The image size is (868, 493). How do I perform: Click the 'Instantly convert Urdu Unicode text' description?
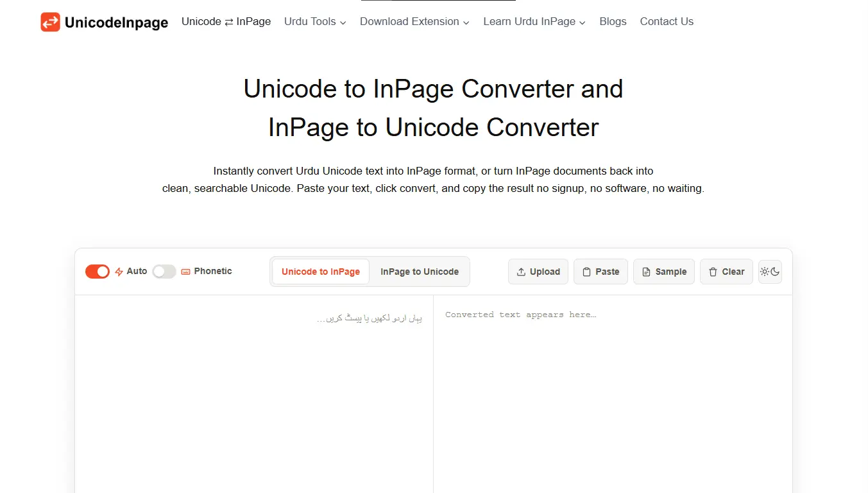point(434,180)
